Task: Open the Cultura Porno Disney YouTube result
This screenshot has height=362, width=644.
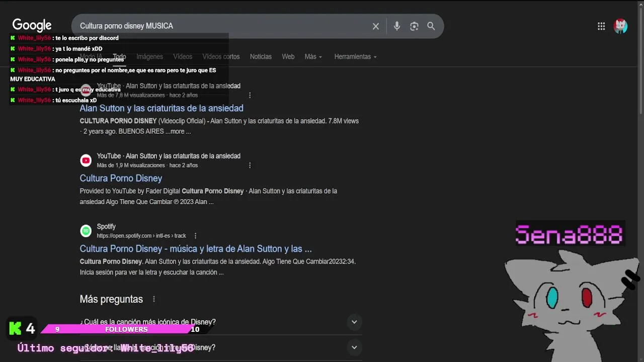Action: 121,178
